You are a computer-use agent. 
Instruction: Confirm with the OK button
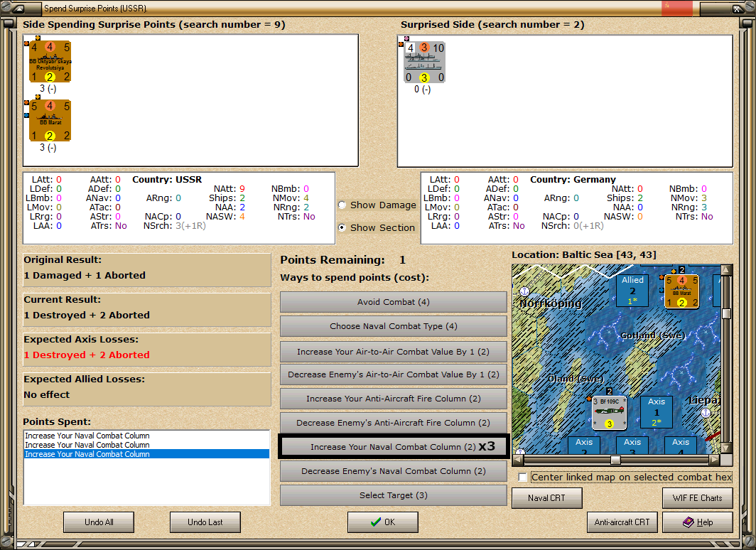(383, 522)
